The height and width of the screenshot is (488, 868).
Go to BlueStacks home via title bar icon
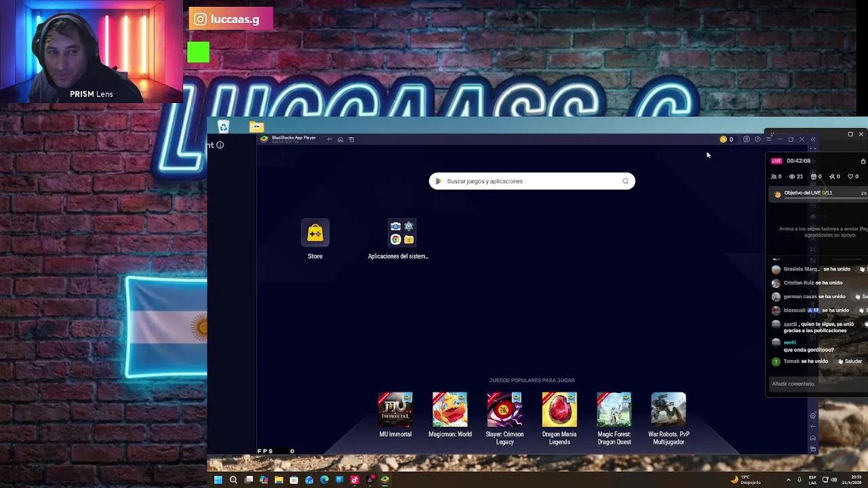point(340,140)
